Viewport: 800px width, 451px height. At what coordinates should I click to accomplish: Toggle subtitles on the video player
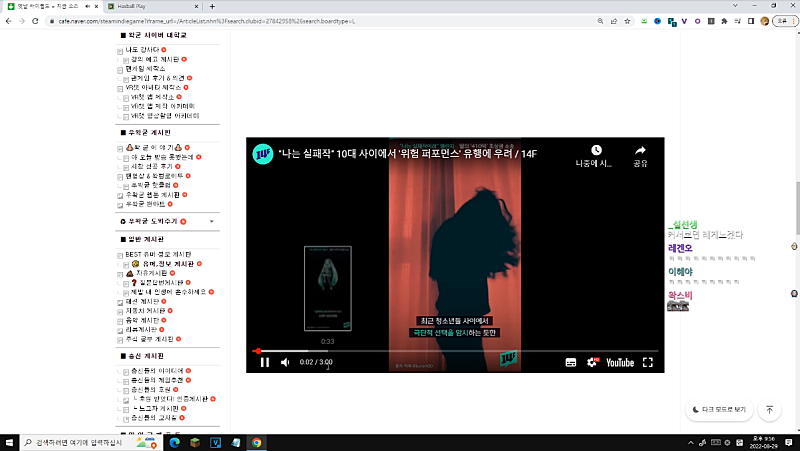pyautogui.click(x=571, y=362)
